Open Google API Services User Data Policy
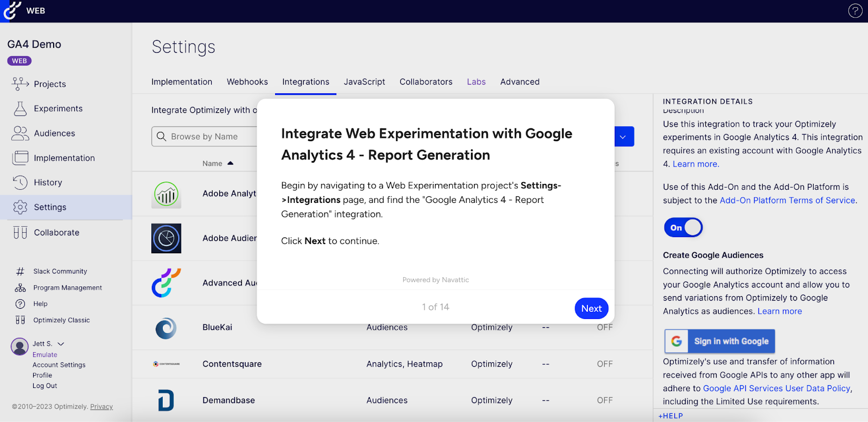This screenshot has height=422, width=868. pyautogui.click(x=777, y=388)
